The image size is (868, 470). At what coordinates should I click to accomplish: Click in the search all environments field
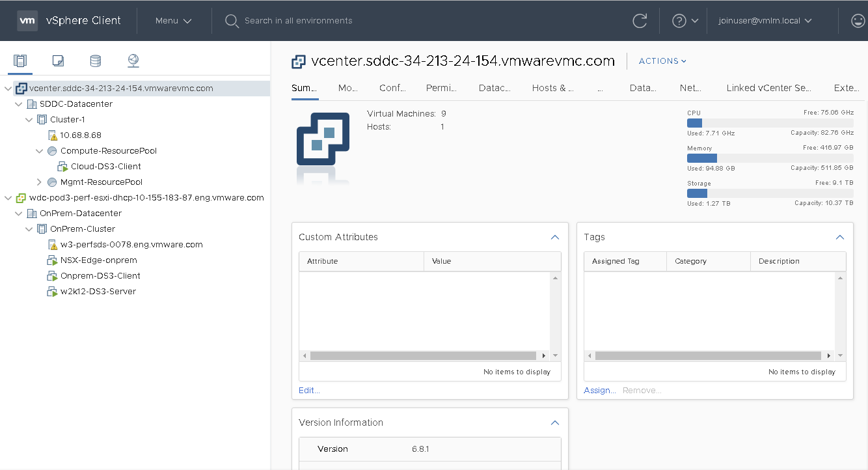[x=299, y=21]
